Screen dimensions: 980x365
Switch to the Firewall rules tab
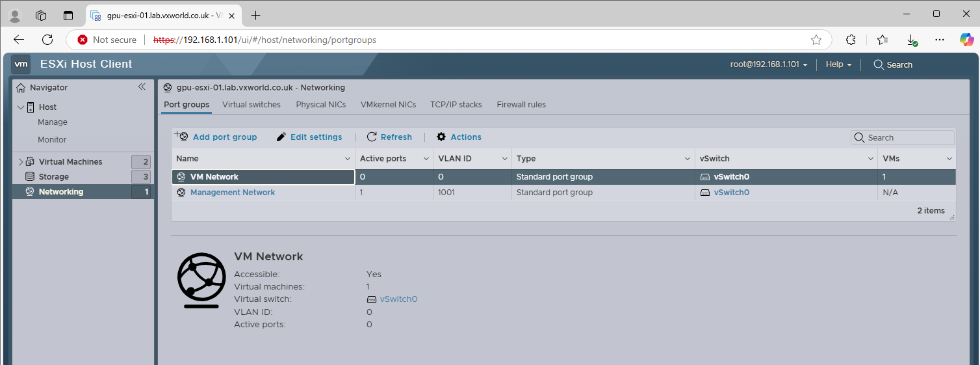point(521,105)
